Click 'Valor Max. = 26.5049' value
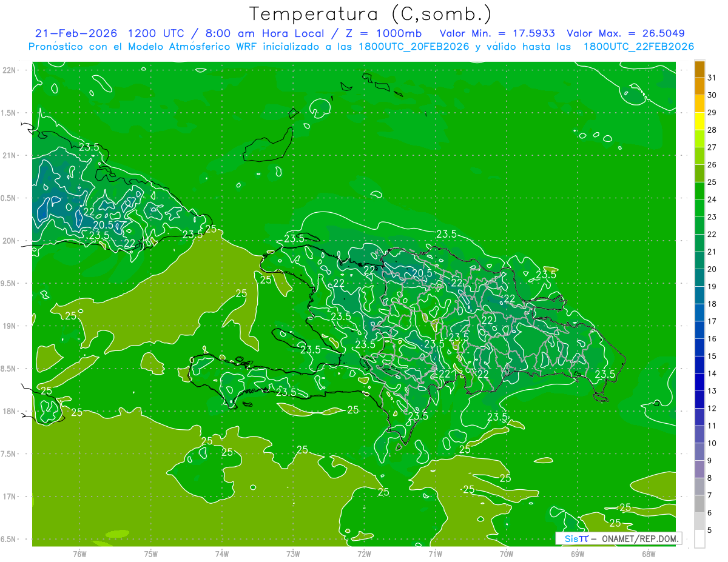Screen dimensions: 728x562 coord(626,33)
